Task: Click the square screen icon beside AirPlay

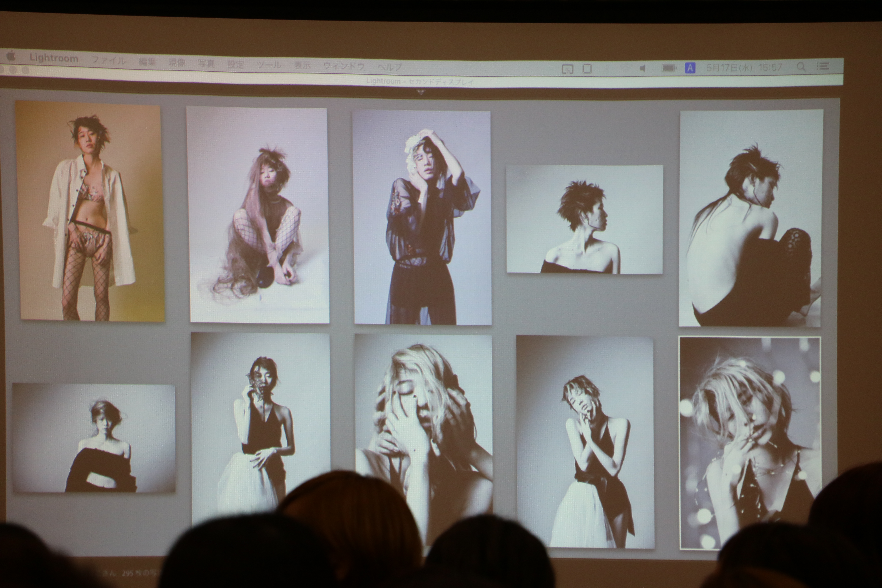Action: pyautogui.click(x=587, y=69)
